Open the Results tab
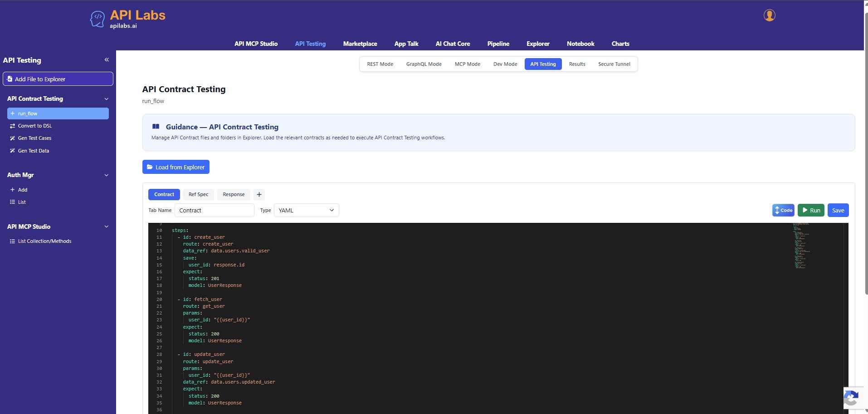The width and height of the screenshot is (868, 414). [577, 64]
